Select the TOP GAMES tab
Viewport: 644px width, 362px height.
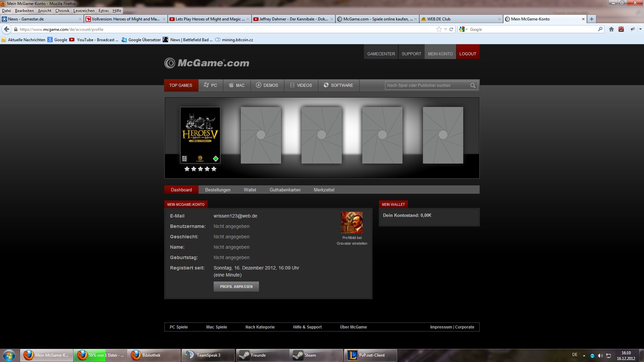pyautogui.click(x=181, y=85)
